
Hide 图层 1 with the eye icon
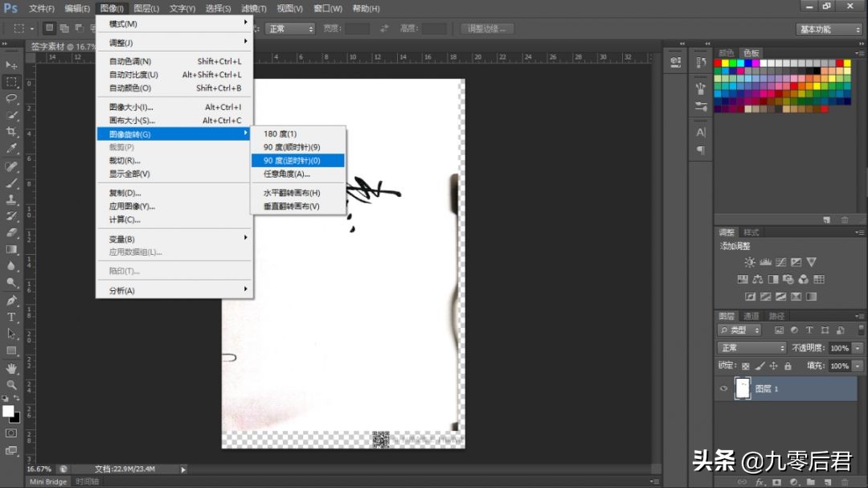[x=723, y=388]
